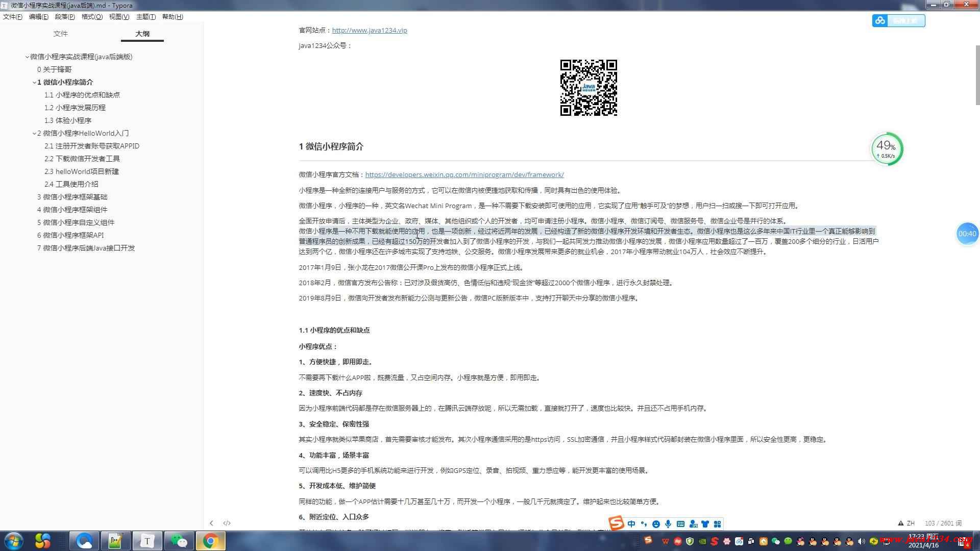Hide the sidebar with the back arrow

click(x=211, y=523)
